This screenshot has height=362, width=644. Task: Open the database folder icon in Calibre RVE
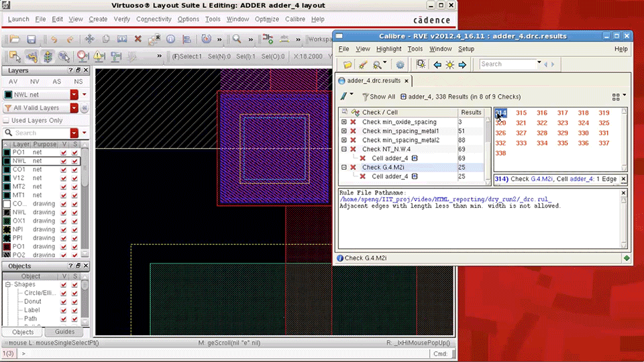coord(347,64)
